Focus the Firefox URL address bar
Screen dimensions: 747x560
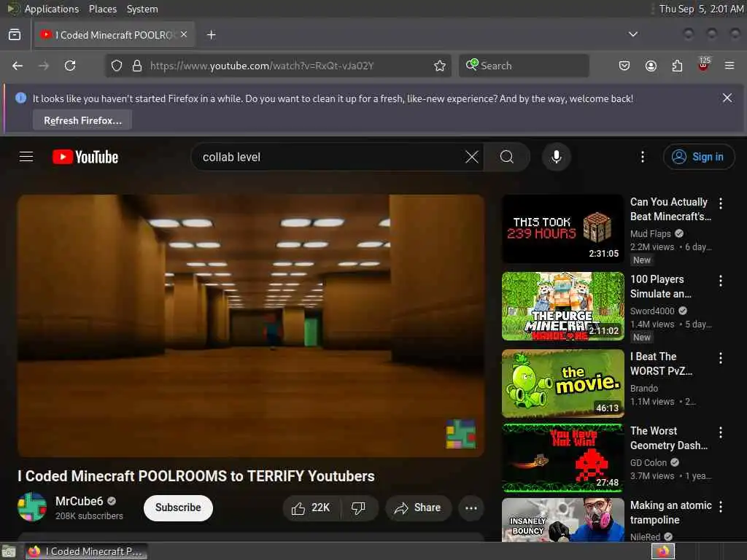pyautogui.click(x=278, y=66)
